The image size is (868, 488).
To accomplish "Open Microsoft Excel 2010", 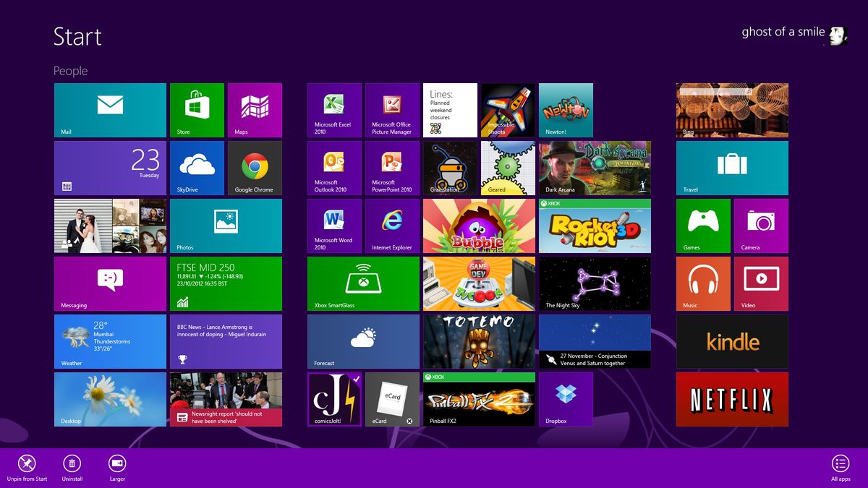I will [x=333, y=110].
